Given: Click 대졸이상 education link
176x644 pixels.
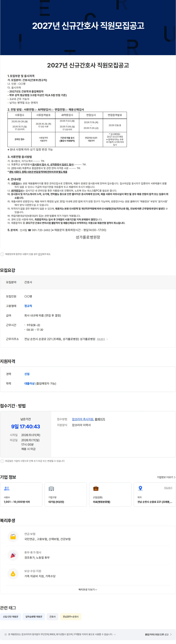Looking at the screenshot, I should 29,383.
